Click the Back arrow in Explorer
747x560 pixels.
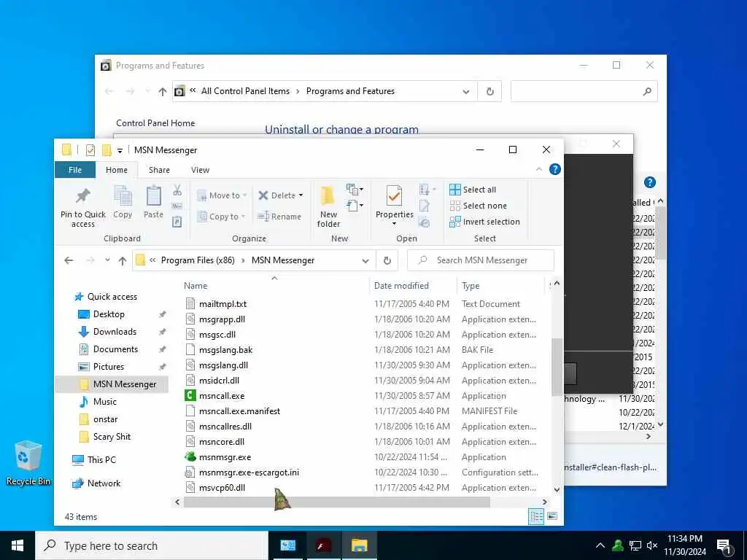[x=69, y=260]
